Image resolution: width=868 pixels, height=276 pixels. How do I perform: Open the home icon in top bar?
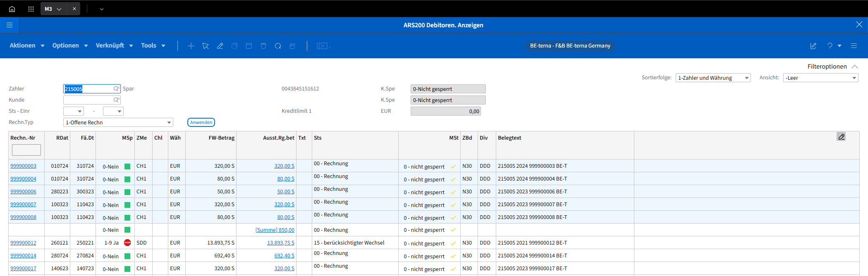coord(12,9)
